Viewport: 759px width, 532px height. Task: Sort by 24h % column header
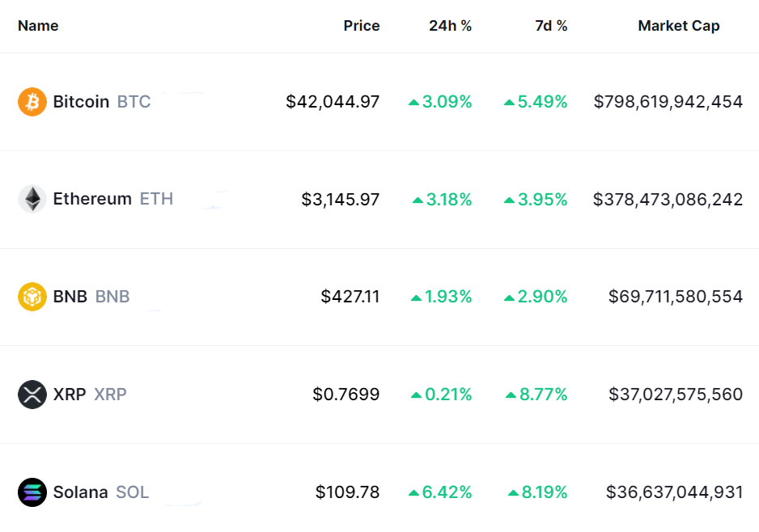click(450, 26)
